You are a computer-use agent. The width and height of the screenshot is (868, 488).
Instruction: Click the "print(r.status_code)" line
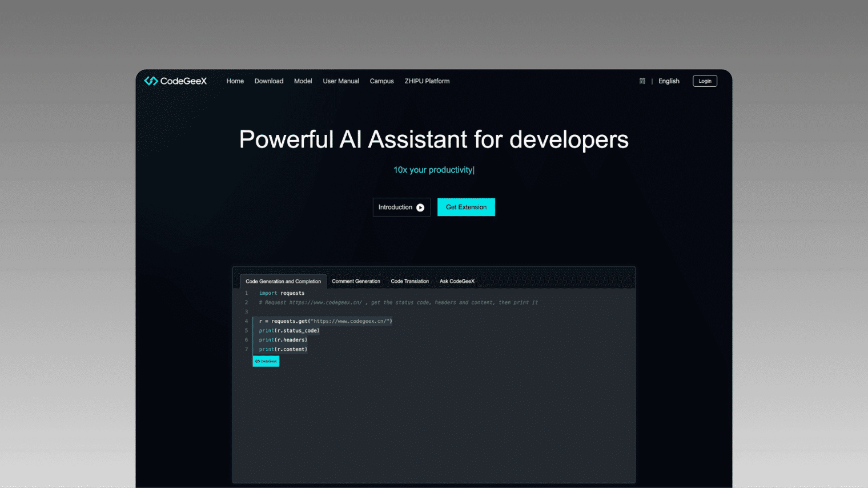tap(289, 330)
